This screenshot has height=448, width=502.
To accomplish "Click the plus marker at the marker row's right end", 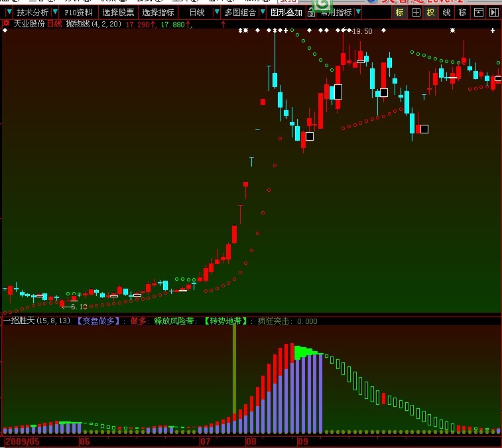I will coord(493,31).
